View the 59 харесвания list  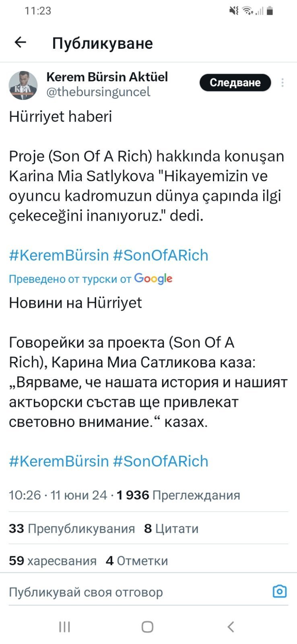click(53, 561)
